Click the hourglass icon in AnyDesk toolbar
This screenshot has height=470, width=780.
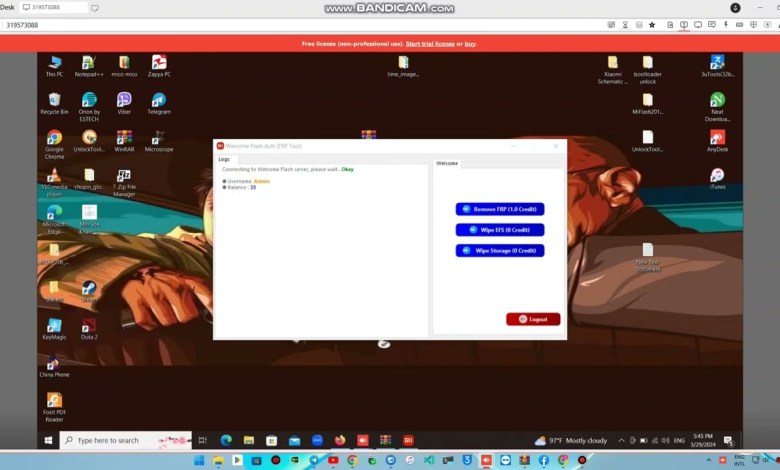[x=625, y=25]
